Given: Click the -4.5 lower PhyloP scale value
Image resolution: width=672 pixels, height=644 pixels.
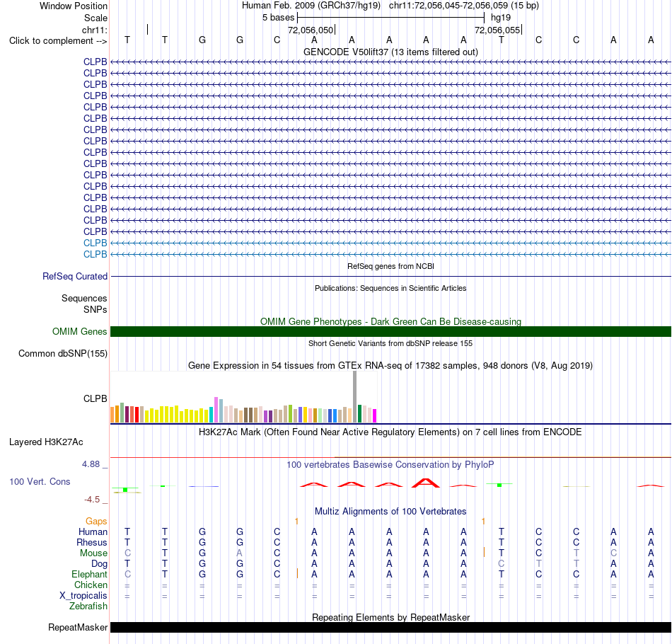Looking at the screenshot, I should tap(92, 500).
